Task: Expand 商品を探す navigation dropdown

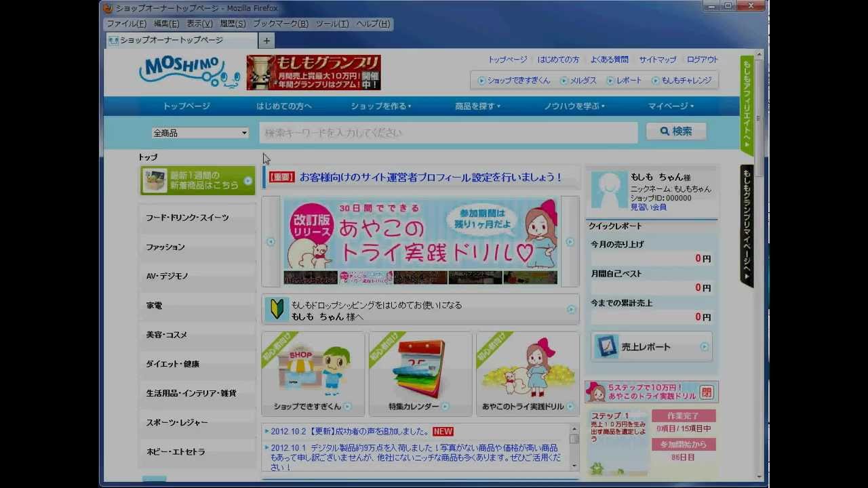Action: click(477, 106)
